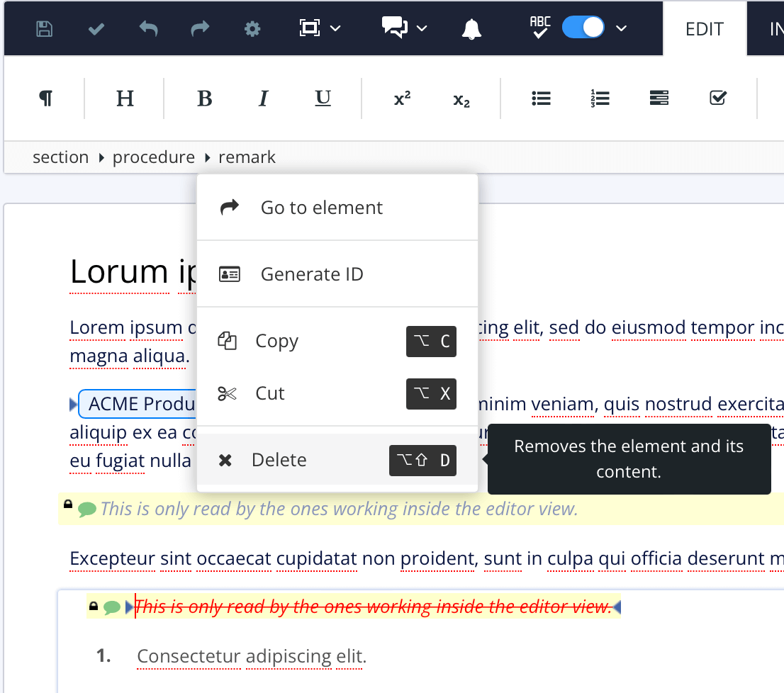Toggle the checklist item icon
This screenshot has width=784, height=693.
pos(717,98)
